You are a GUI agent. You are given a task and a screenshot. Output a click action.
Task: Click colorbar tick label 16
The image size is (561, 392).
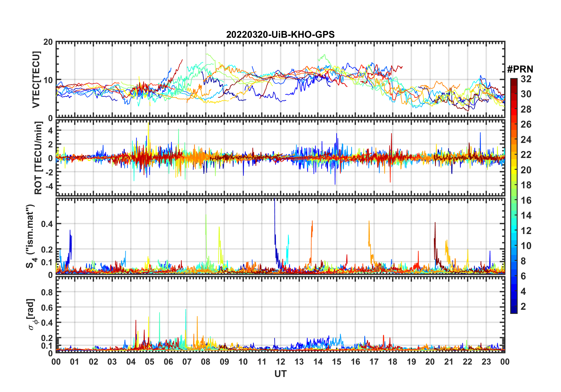(526, 200)
